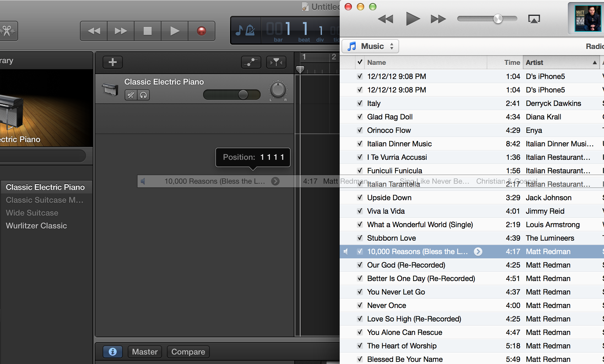Select Classic Suitcase patch in library
Image resolution: width=604 pixels, height=364 pixels.
click(x=47, y=200)
